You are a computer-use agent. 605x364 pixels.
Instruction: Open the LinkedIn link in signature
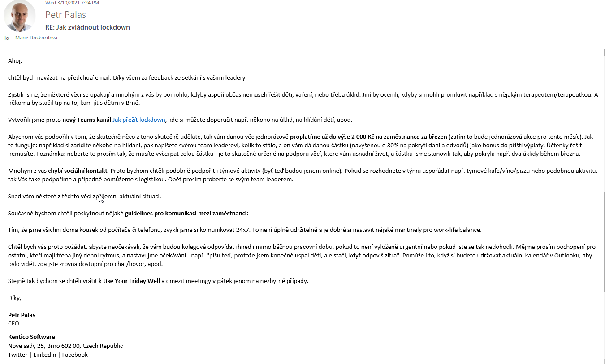(x=45, y=355)
